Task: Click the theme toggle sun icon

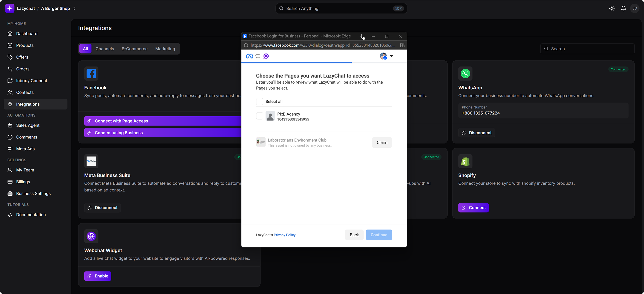Action: click(x=612, y=9)
